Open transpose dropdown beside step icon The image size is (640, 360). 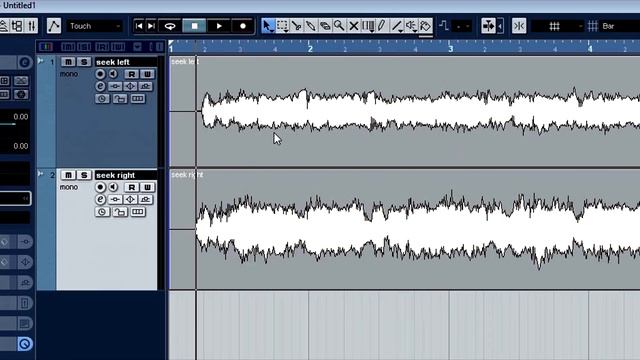[462, 26]
